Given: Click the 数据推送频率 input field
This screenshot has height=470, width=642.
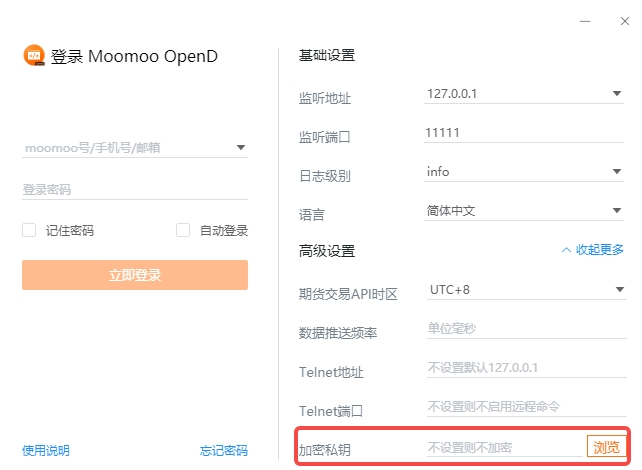Looking at the screenshot, I should tap(524, 330).
